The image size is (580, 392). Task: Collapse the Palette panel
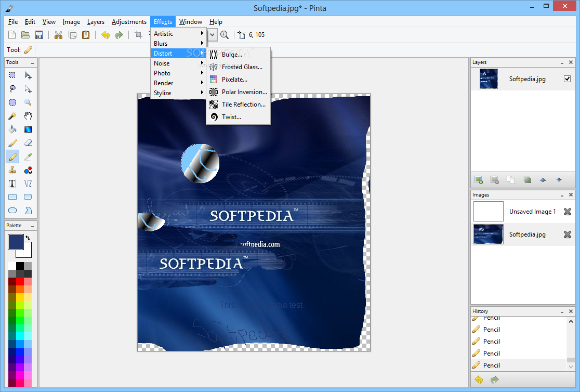coord(33,226)
